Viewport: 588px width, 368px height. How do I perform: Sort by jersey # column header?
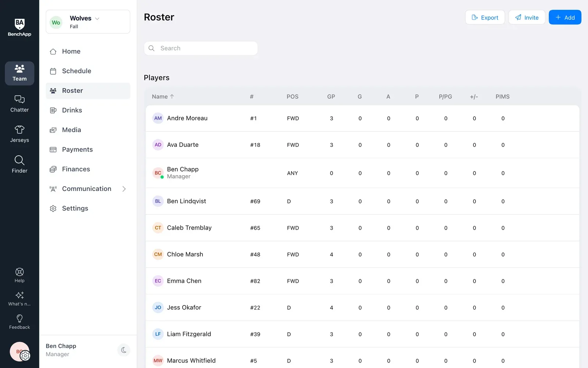tap(252, 96)
